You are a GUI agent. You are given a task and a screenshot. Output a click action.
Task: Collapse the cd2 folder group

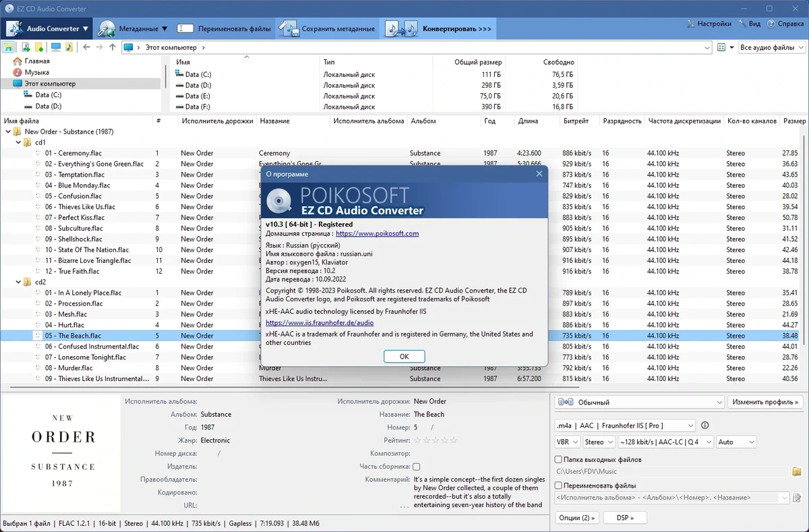point(18,282)
